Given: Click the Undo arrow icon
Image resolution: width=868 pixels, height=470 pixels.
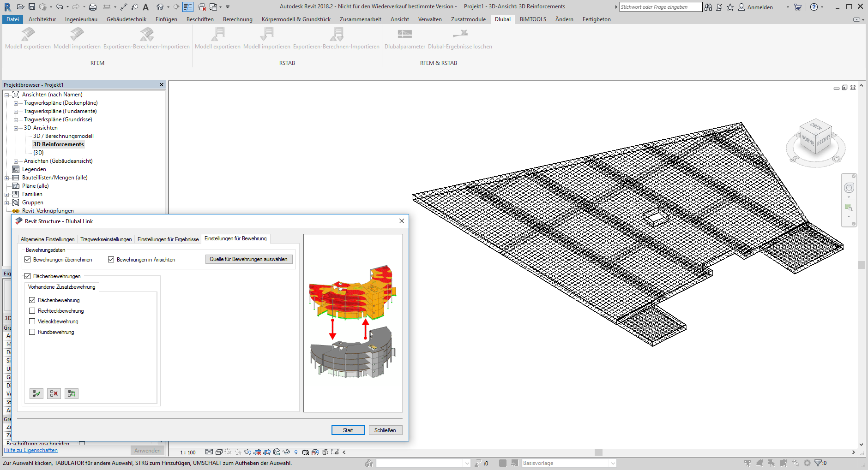Looking at the screenshot, I should pos(59,6).
